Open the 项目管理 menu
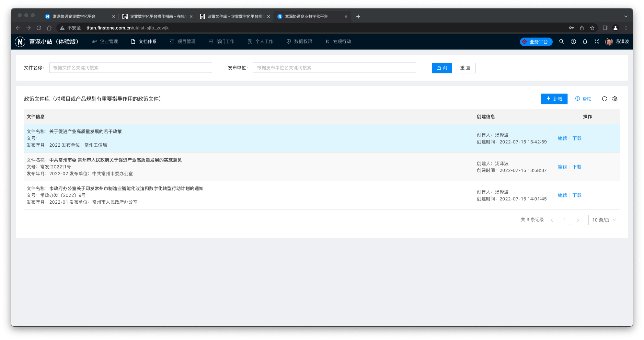644x340 pixels. (x=183, y=41)
